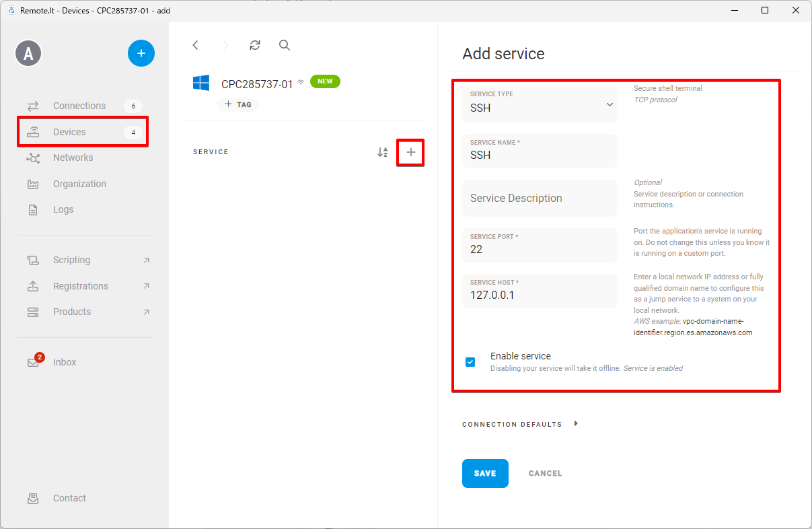Click the green NEW badge
The width and height of the screenshot is (812, 529).
[325, 81]
